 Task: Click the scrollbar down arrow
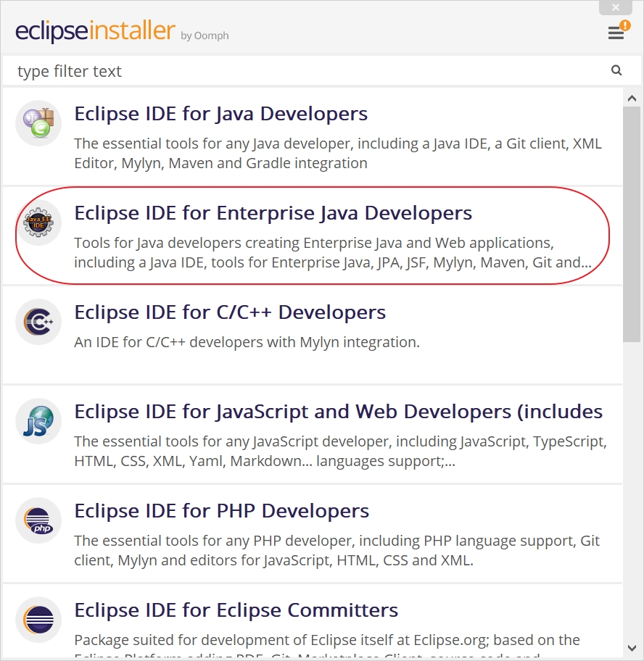632,648
